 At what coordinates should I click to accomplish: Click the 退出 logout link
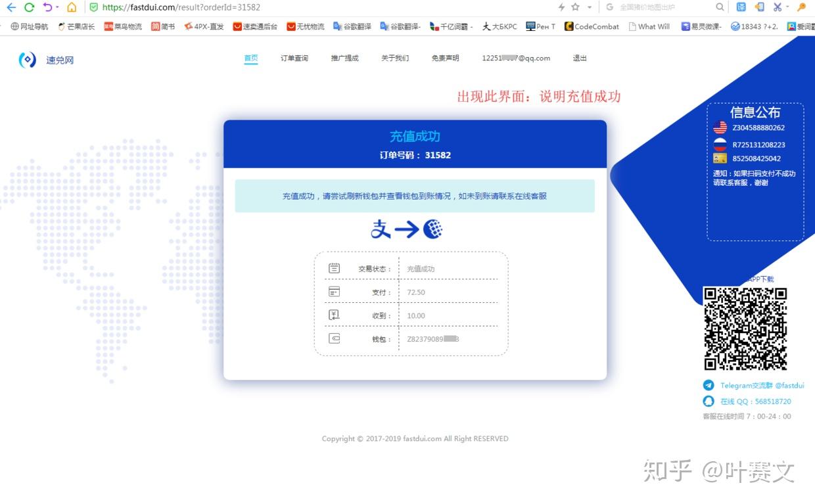(579, 58)
